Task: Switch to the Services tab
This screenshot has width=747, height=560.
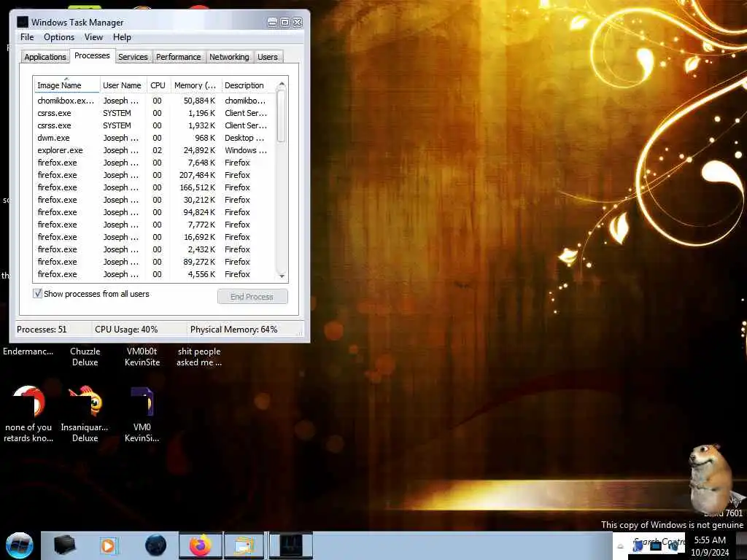Action: coord(133,57)
